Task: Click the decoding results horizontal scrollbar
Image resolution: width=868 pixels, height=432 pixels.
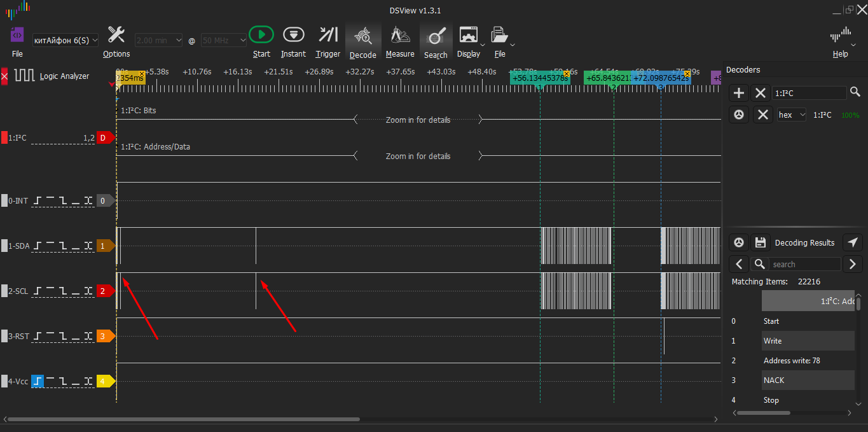Action: [763, 413]
